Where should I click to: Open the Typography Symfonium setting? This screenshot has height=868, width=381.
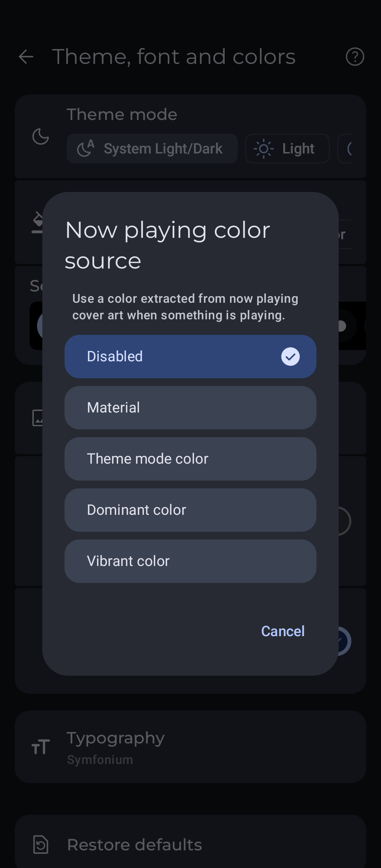click(x=190, y=747)
